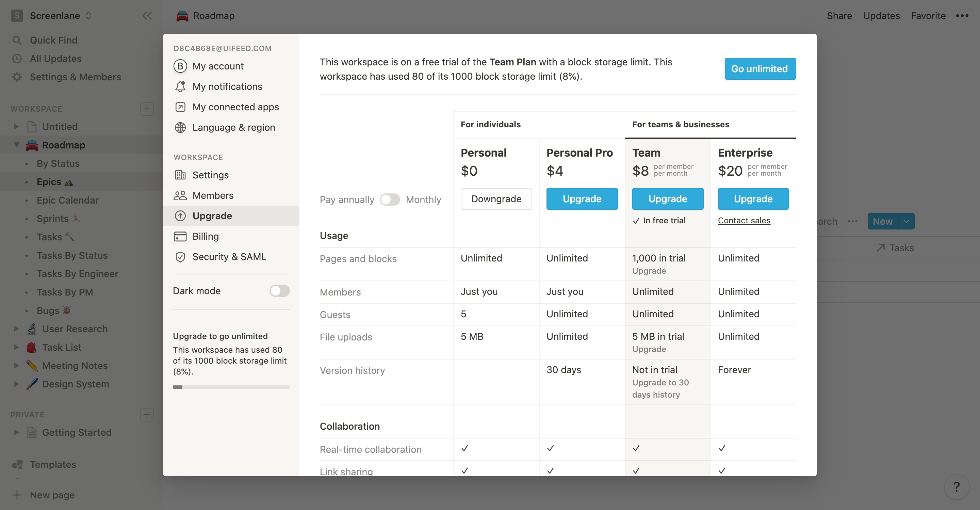Click the Workspace Settings icon
Viewport: 980px width, 510px height.
tap(181, 175)
